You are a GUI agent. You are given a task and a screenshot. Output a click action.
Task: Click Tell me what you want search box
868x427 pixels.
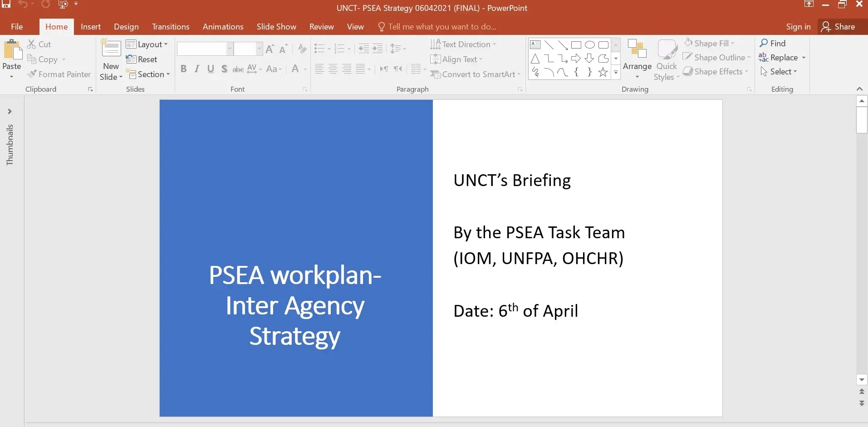[x=437, y=27]
